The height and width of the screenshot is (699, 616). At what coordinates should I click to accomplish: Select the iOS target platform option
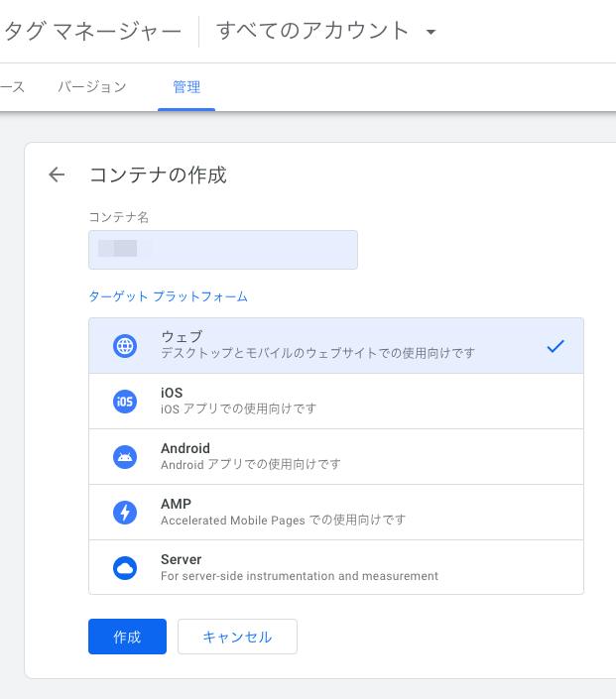point(336,402)
